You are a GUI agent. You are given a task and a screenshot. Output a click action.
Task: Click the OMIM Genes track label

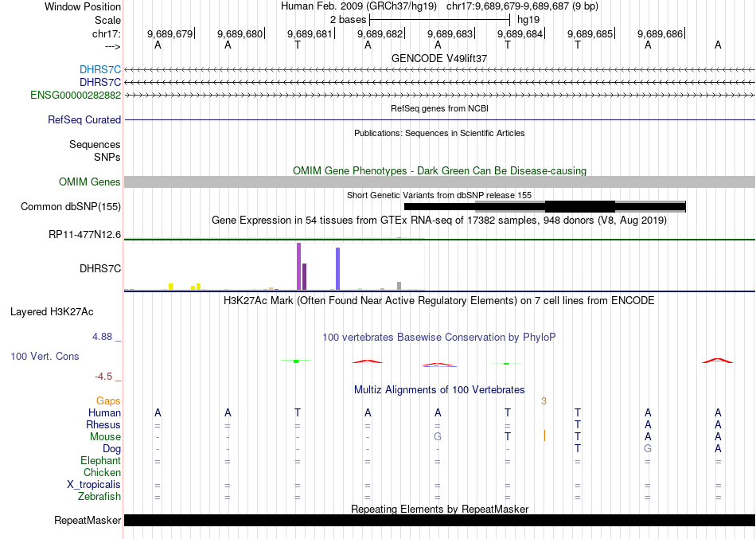pos(90,182)
